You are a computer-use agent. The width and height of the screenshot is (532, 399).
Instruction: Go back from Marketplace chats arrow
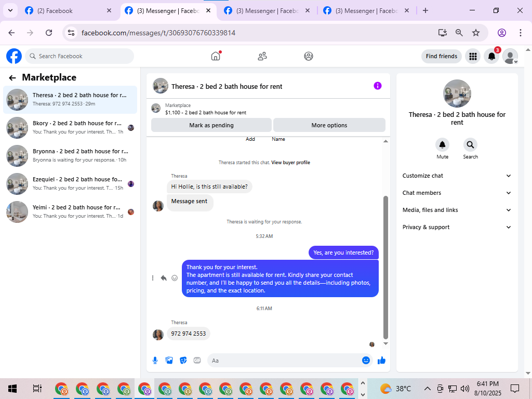12,78
